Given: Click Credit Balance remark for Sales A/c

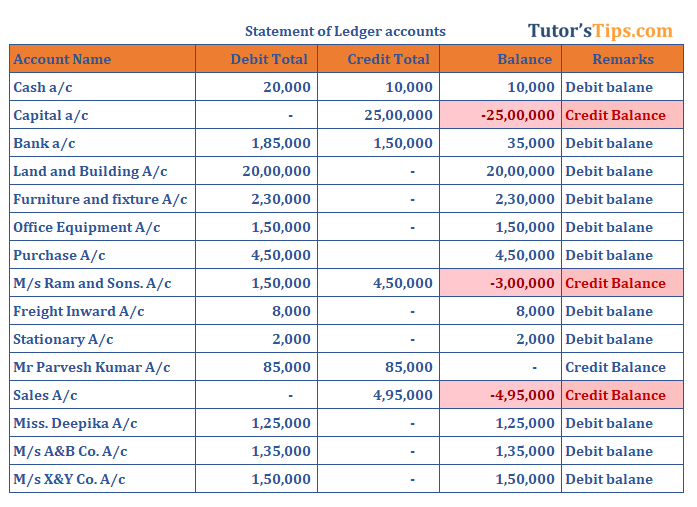Looking at the screenshot, I should pos(622,395).
